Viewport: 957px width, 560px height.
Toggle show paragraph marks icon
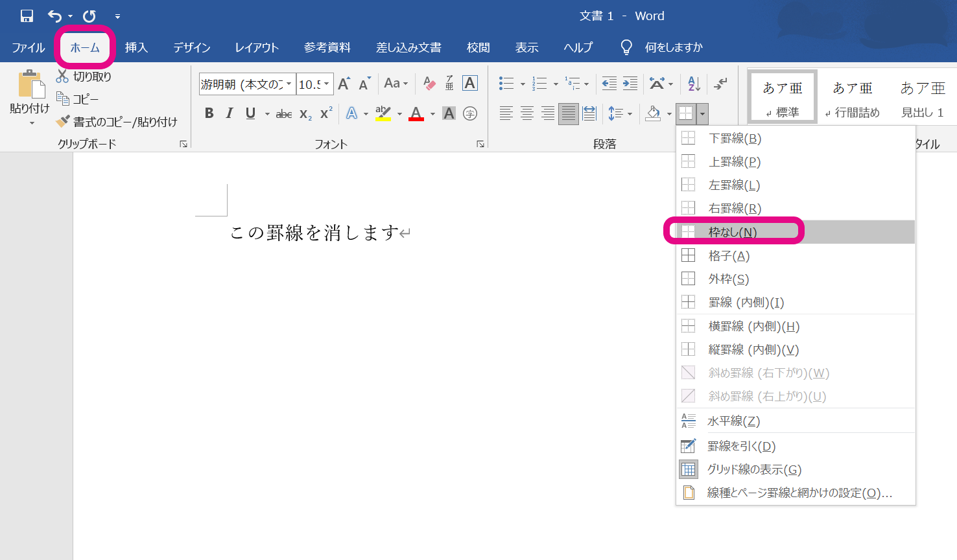(x=720, y=84)
